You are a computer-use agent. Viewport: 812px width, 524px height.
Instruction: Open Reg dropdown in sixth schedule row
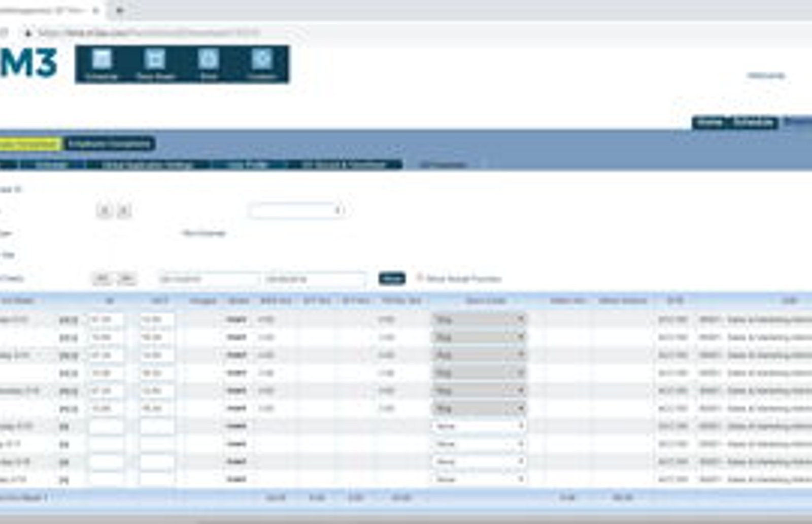point(480,408)
